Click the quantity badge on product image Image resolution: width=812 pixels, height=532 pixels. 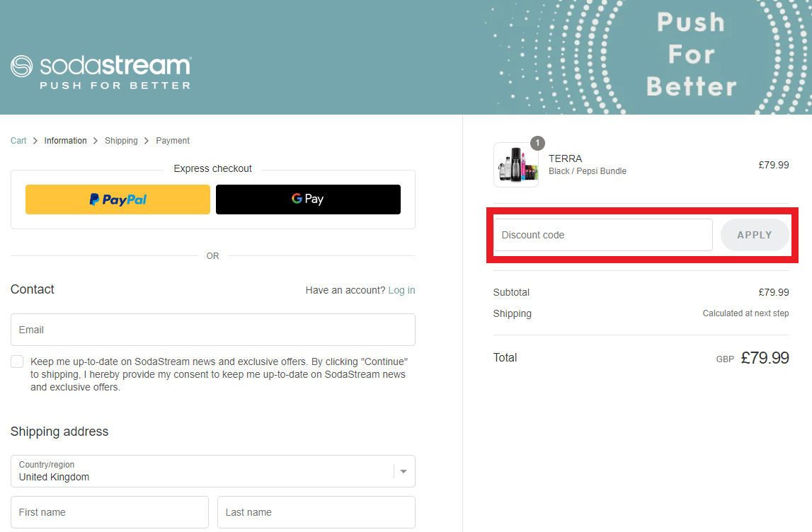point(537,143)
